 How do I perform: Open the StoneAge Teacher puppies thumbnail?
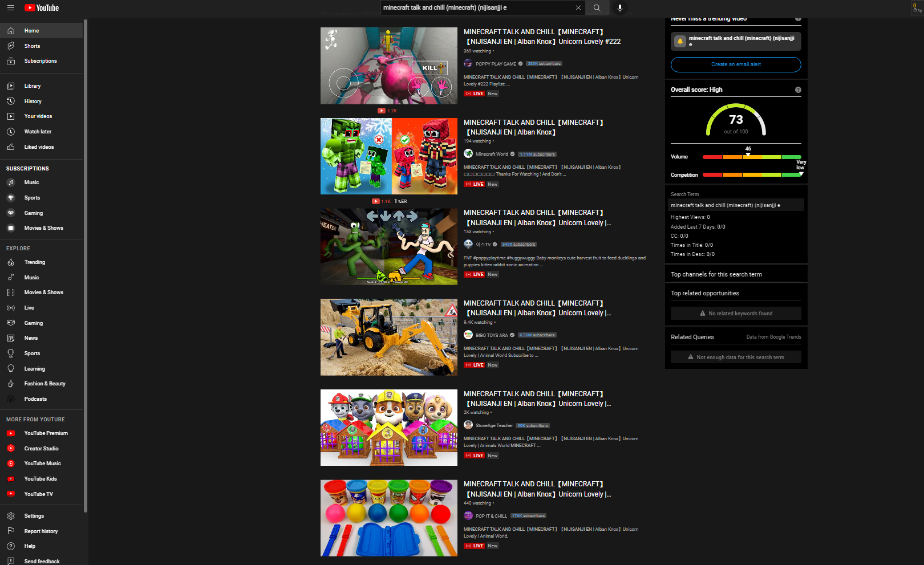click(x=389, y=428)
